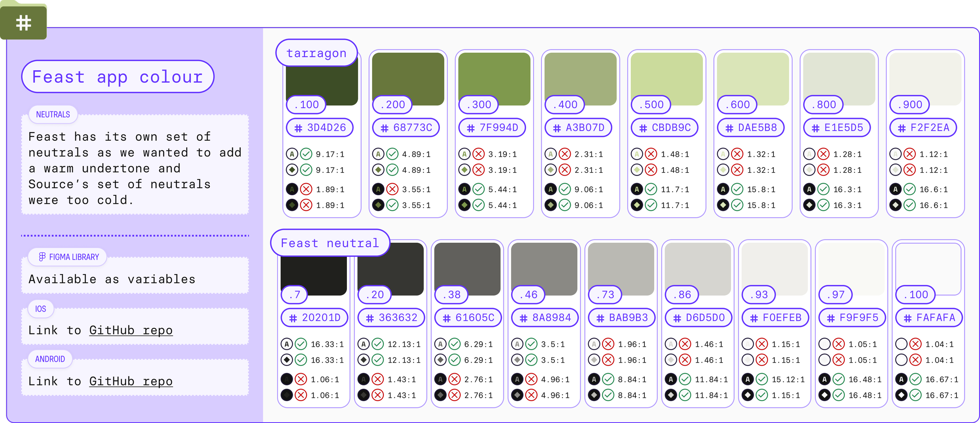This screenshot has height=423, width=980.
Task: Select the tarragon .900 step label
Action: coord(910,105)
